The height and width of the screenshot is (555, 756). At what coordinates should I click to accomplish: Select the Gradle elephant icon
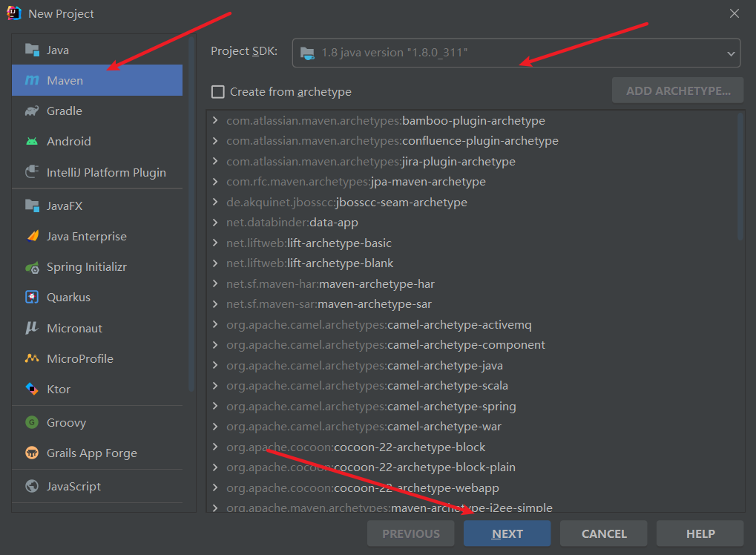tap(32, 111)
